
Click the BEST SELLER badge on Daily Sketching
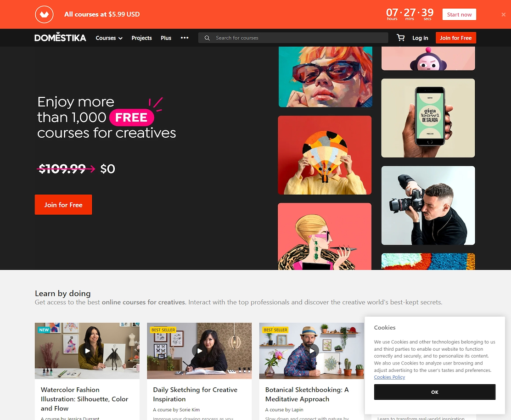[163, 330]
